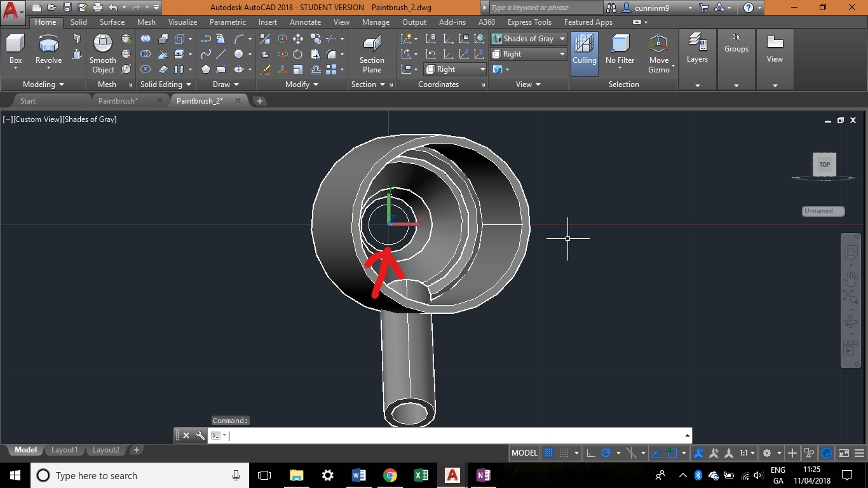The image size is (868, 488).
Task: Open the 1:1 annotation scale dropdown
Action: (747, 453)
